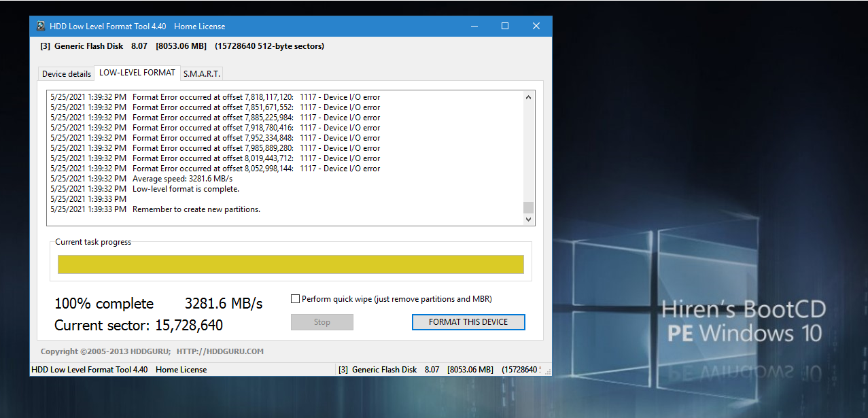The image size is (868, 418).
Task: Click the FORMAT THIS DEVICE button
Action: (x=468, y=322)
